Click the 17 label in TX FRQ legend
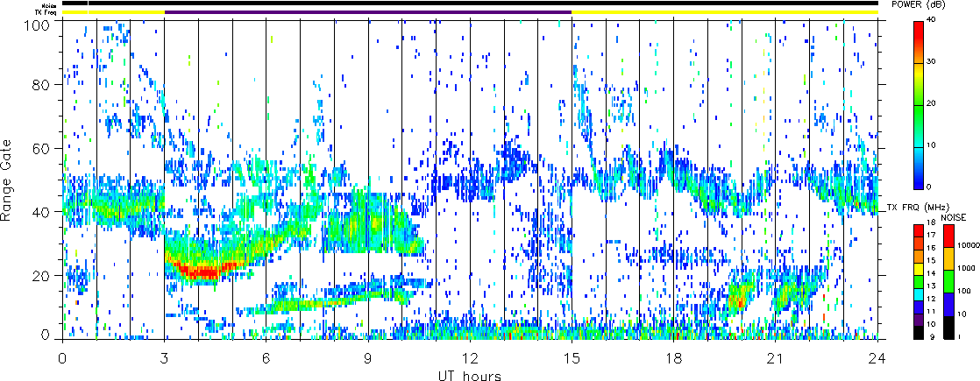The image size is (980, 381). click(x=931, y=235)
